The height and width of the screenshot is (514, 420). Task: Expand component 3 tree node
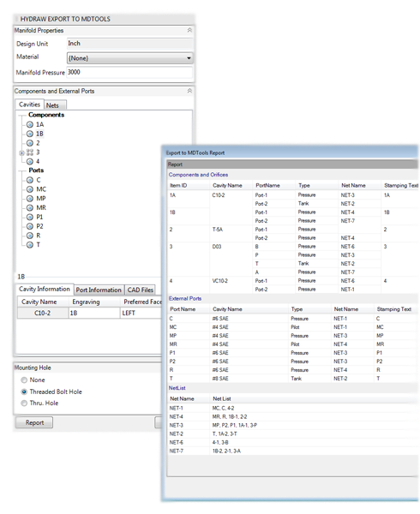pos(21,152)
